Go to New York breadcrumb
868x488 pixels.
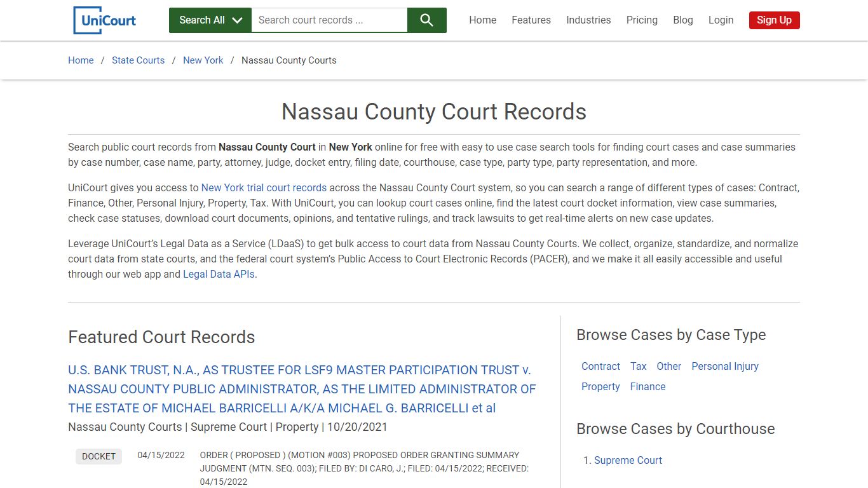pos(203,60)
